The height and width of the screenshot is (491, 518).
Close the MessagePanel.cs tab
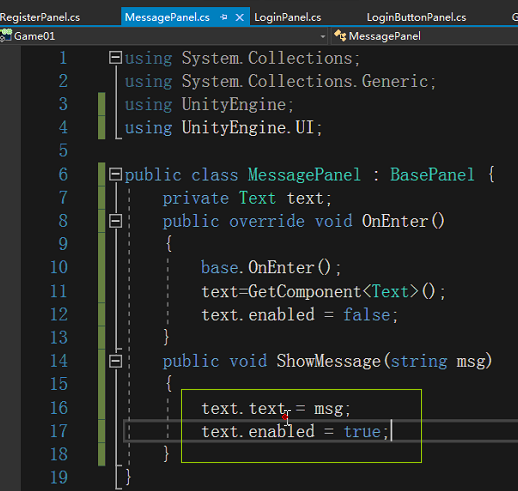(240, 17)
